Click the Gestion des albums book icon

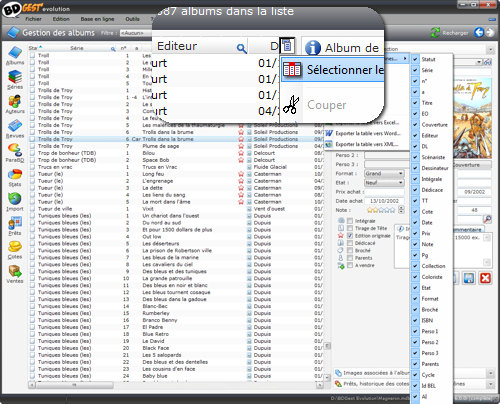pos(13,32)
